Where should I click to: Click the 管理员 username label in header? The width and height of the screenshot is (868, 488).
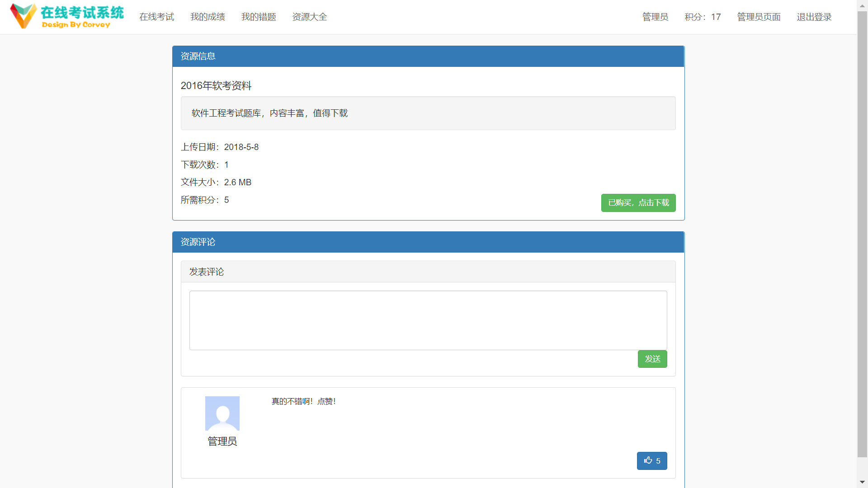tap(655, 17)
